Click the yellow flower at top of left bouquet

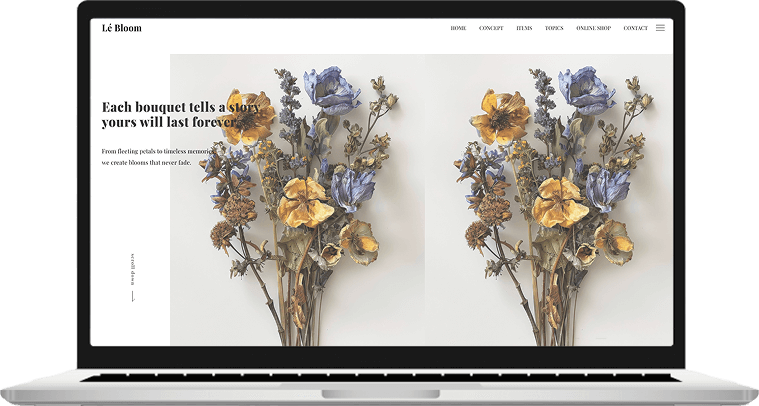click(x=245, y=115)
